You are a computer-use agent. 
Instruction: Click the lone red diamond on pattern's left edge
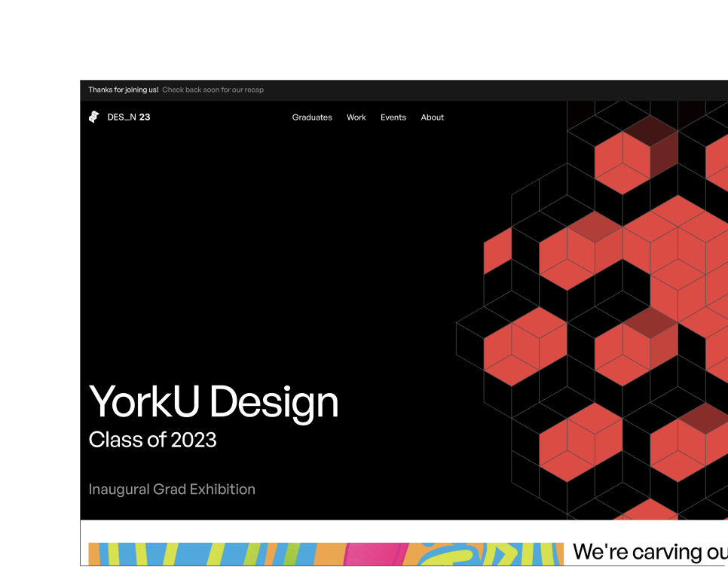(x=497, y=250)
